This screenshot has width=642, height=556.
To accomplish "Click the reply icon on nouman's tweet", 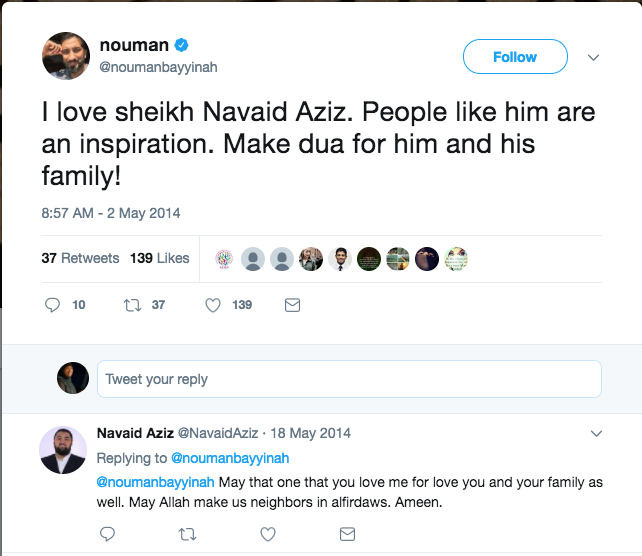I will click(54, 305).
